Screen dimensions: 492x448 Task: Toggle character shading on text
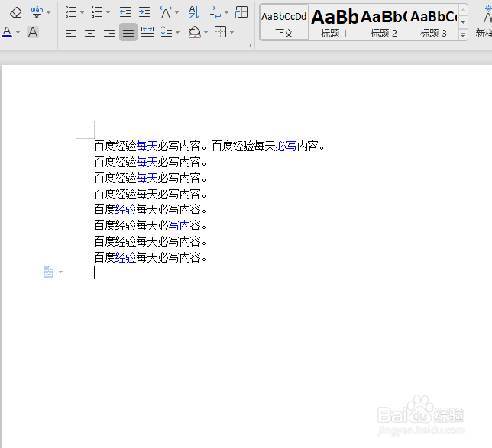33,32
